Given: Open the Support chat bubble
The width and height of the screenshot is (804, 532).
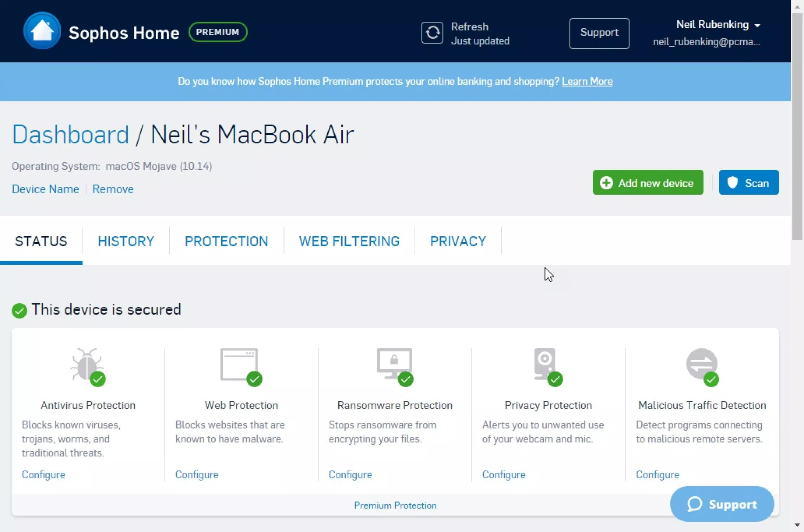Looking at the screenshot, I should click(x=722, y=504).
